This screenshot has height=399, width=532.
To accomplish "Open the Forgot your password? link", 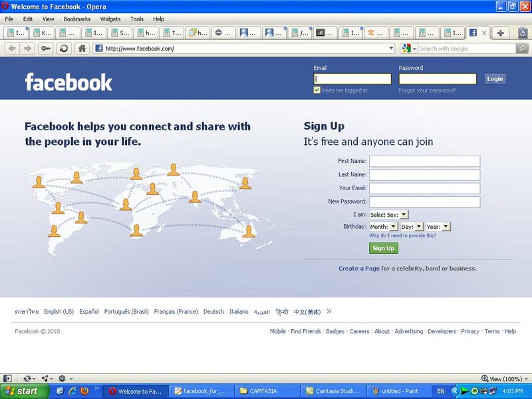I will coord(427,90).
